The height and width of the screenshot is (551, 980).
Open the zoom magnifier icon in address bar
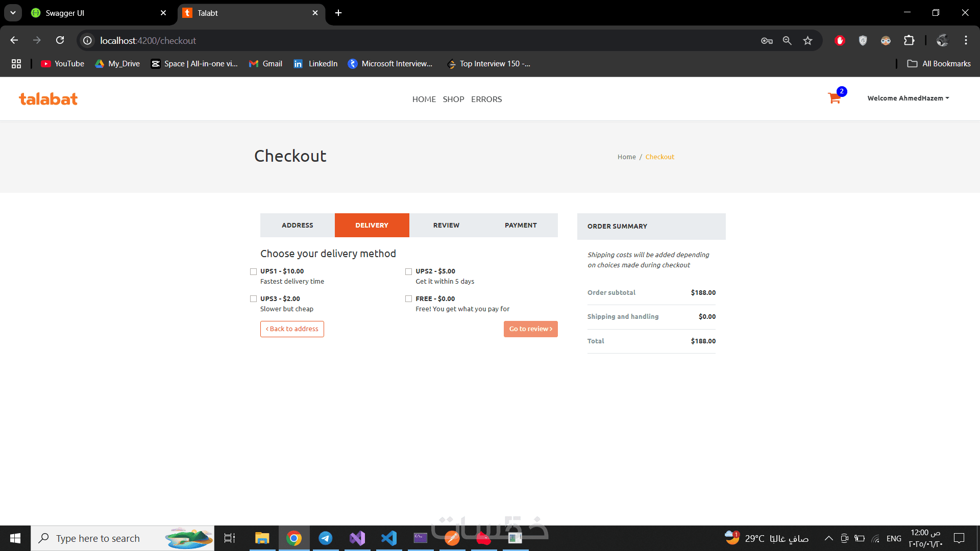tap(787, 41)
